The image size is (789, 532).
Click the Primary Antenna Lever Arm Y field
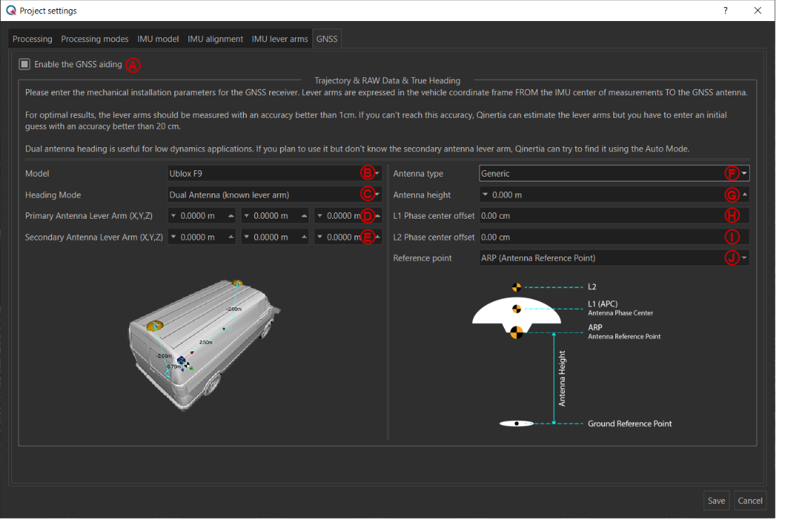(x=275, y=216)
